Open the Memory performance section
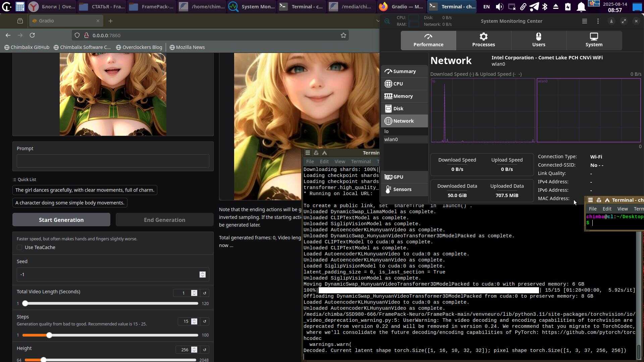Image resolution: width=644 pixels, height=362 pixels. (402, 96)
